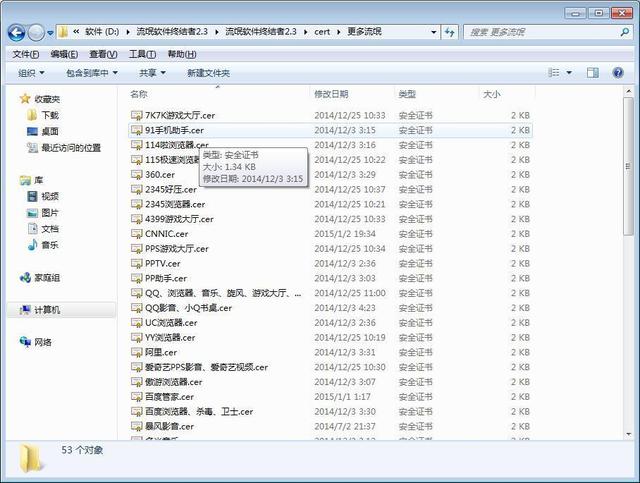640x483 pixels.
Task: Select file 爱奇艺PPS影音、爱奇艺视频.cer
Action: click(x=331, y=367)
